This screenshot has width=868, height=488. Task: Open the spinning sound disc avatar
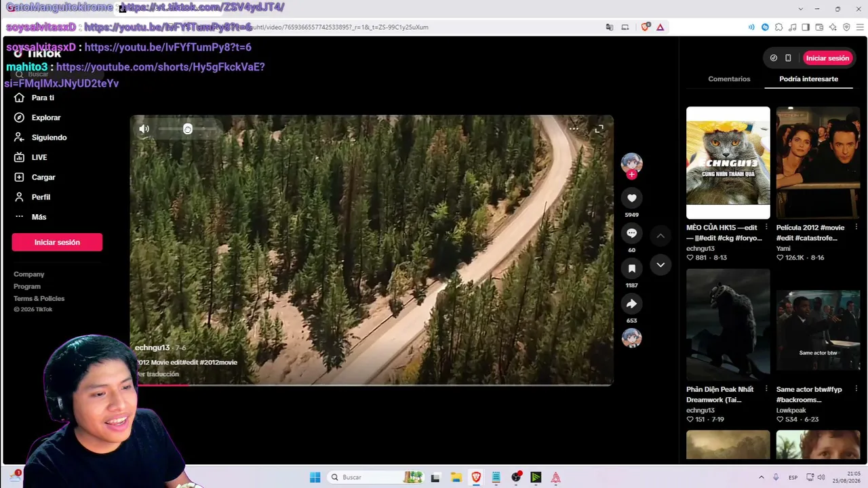point(631,338)
